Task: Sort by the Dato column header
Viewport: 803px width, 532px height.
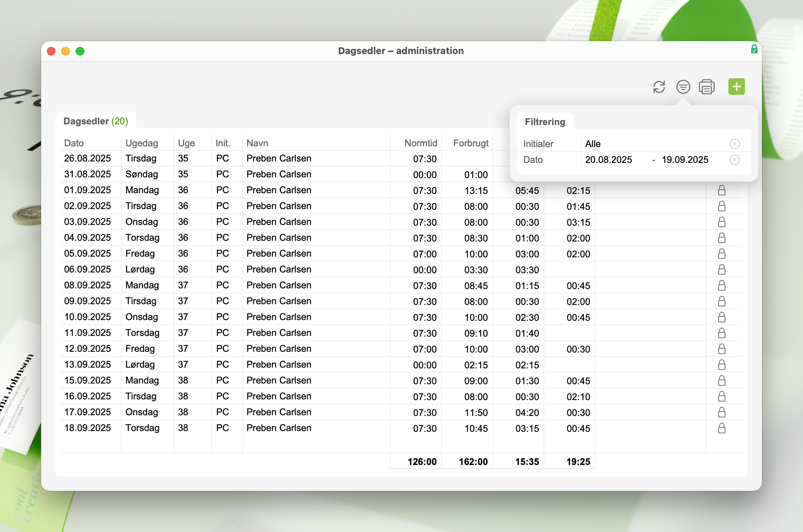Action: click(74, 143)
